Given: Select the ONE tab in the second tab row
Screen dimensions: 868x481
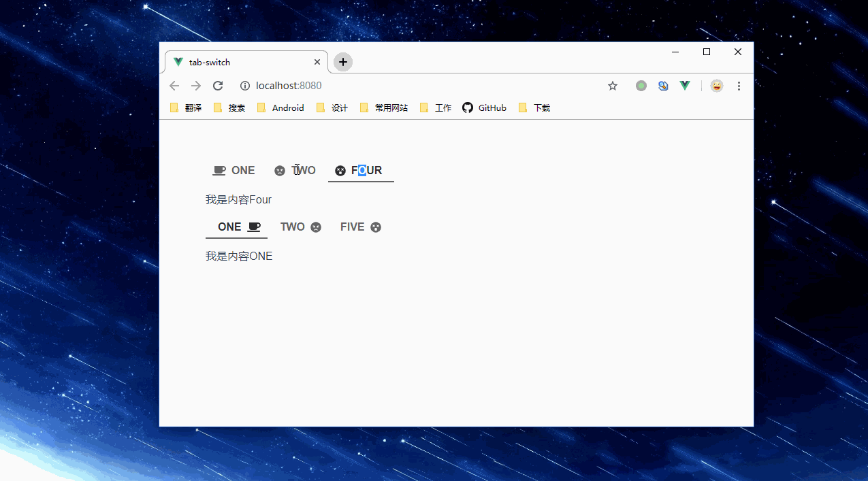Looking at the screenshot, I should pyautogui.click(x=236, y=227).
